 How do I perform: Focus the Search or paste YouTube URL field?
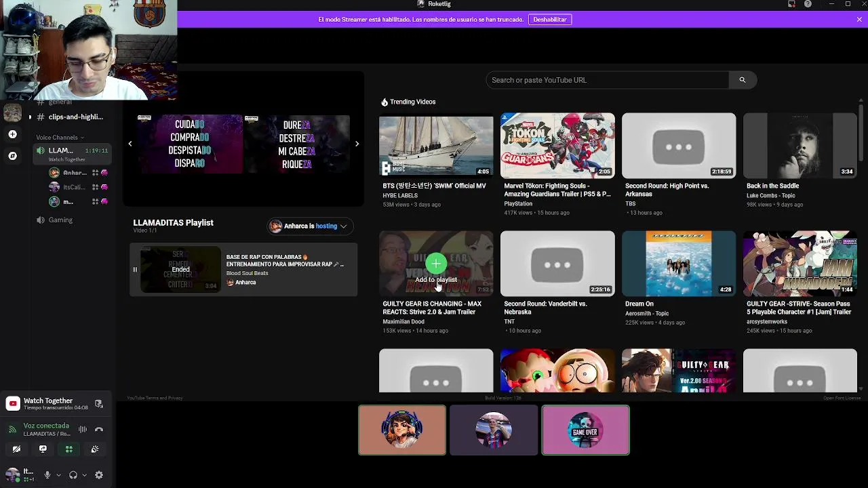coord(608,80)
